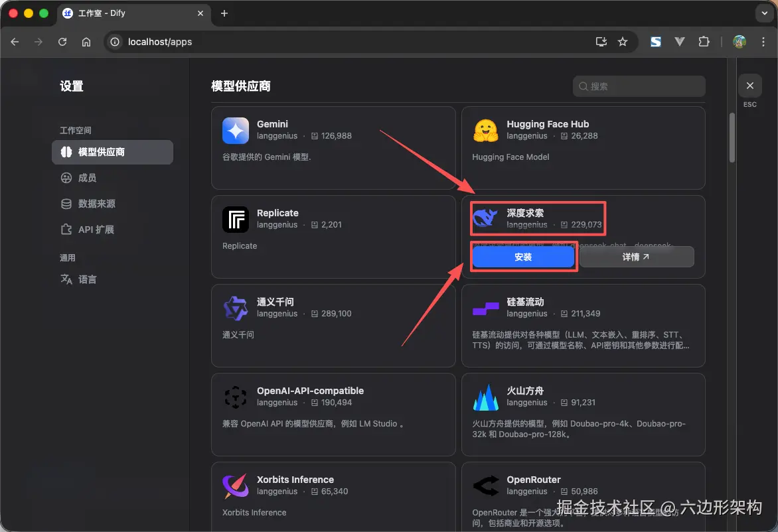Open 详情 for 深度求索

pos(636,257)
